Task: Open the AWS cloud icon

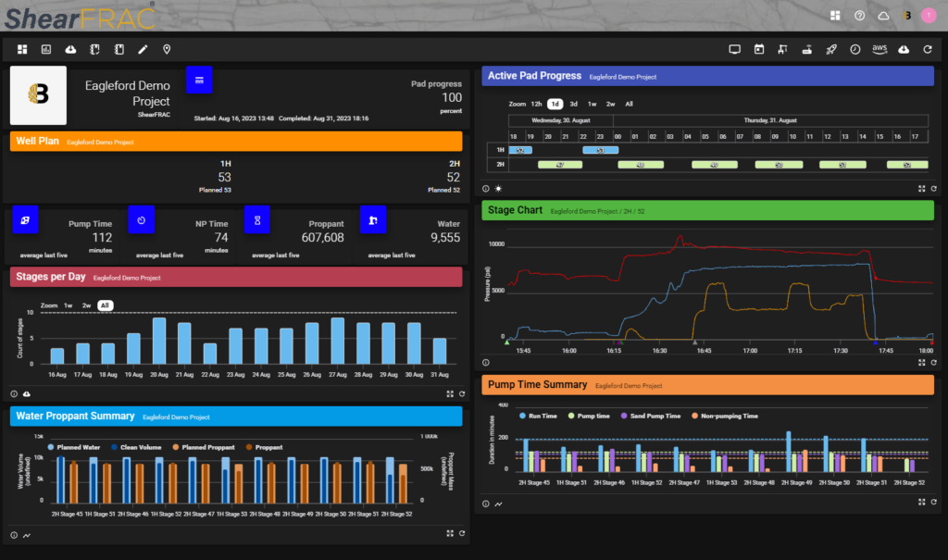Action: coord(879,49)
